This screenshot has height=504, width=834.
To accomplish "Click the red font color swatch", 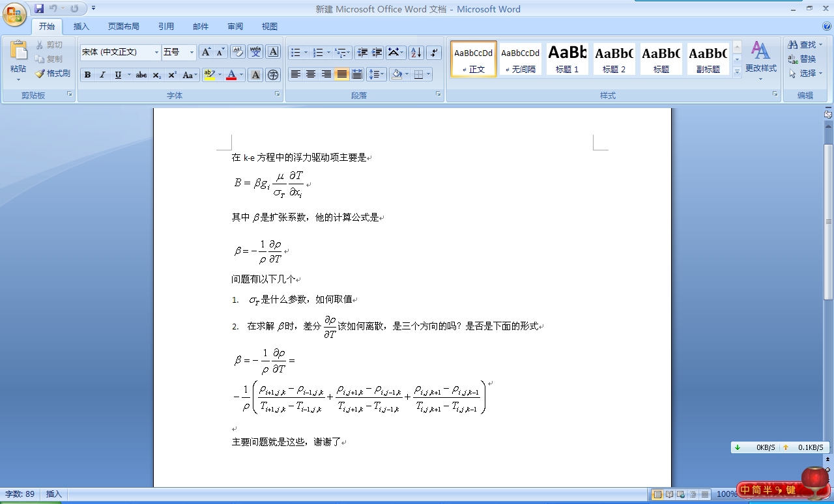I will tap(231, 75).
